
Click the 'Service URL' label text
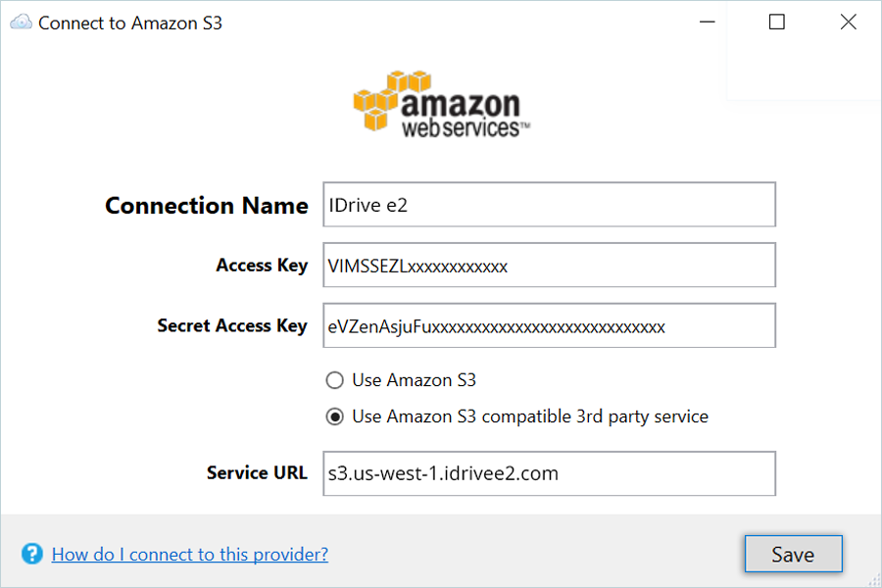pyautogui.click(x=257, y=473)
